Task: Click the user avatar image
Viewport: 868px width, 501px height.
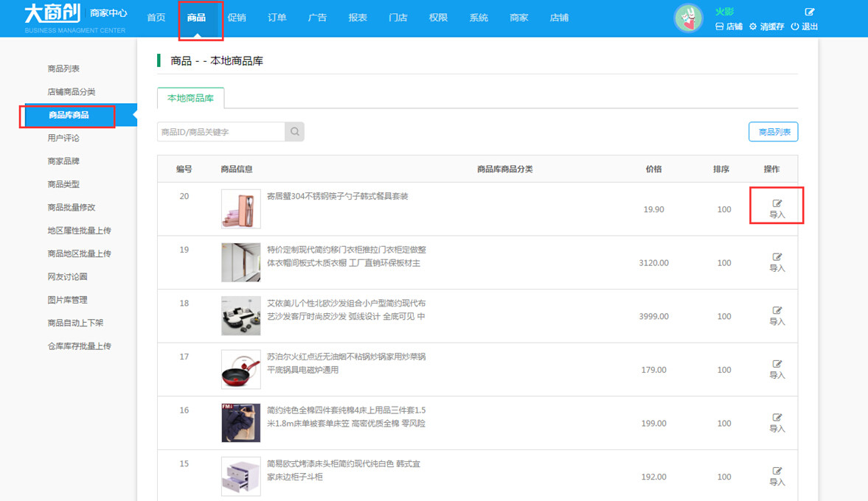Action: pyautogui.click(x=688, y=18)
